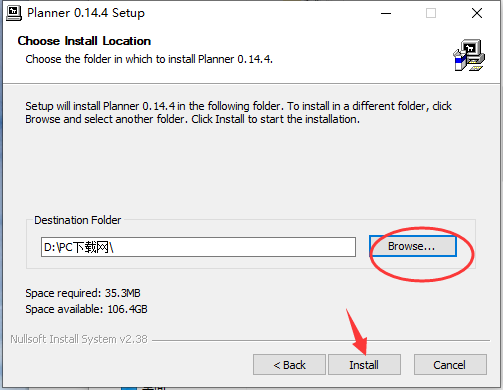
Task: Close the Planner 0.14.4 Setup dialog
Action: click(477, 13)
